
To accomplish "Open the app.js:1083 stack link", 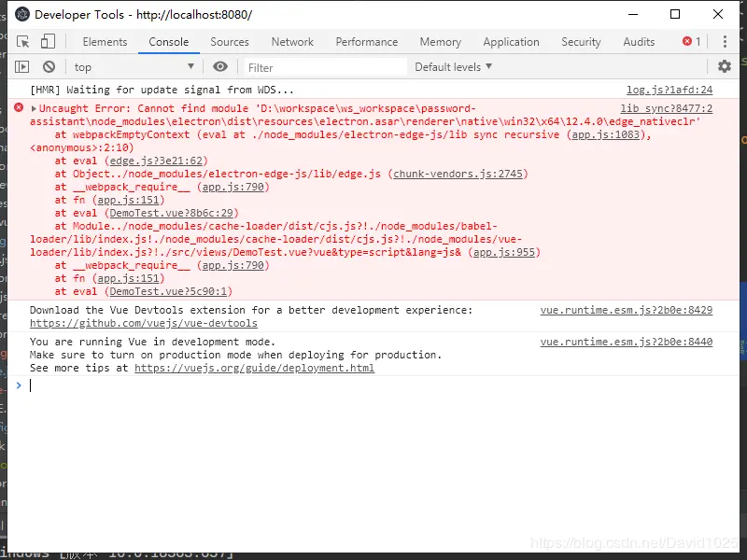I will pos(605,134).
